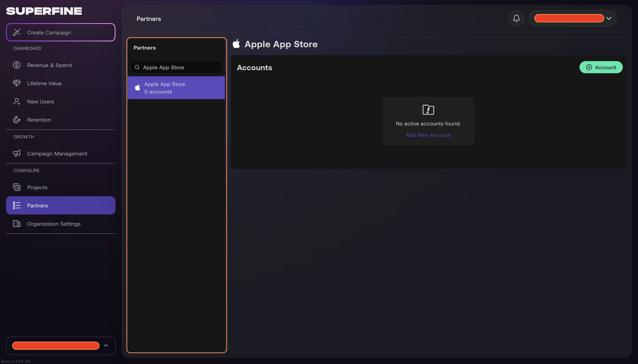Click the Add New Account link
The height and width of the screenshot is (364, 638).
[428, 135]
